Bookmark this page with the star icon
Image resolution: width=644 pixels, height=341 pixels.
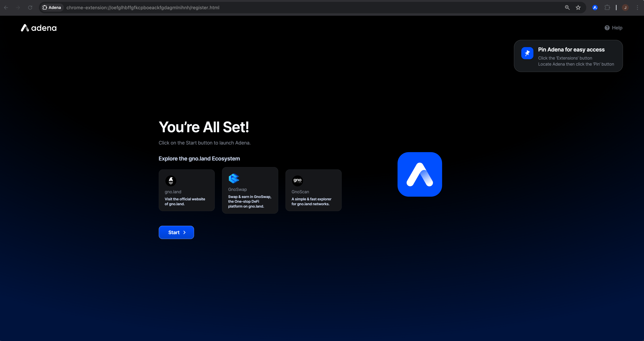coord(578,8)
